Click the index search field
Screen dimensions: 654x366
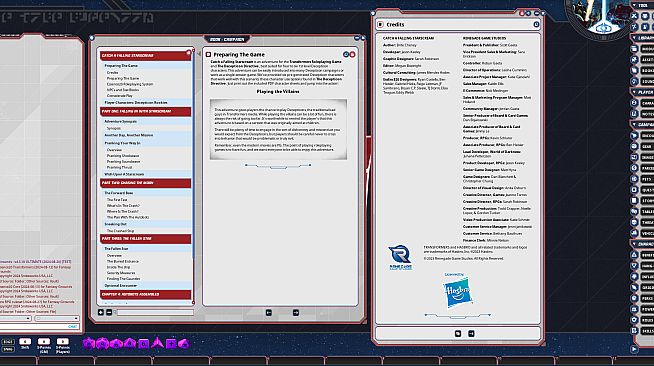[x=155, y=312]
